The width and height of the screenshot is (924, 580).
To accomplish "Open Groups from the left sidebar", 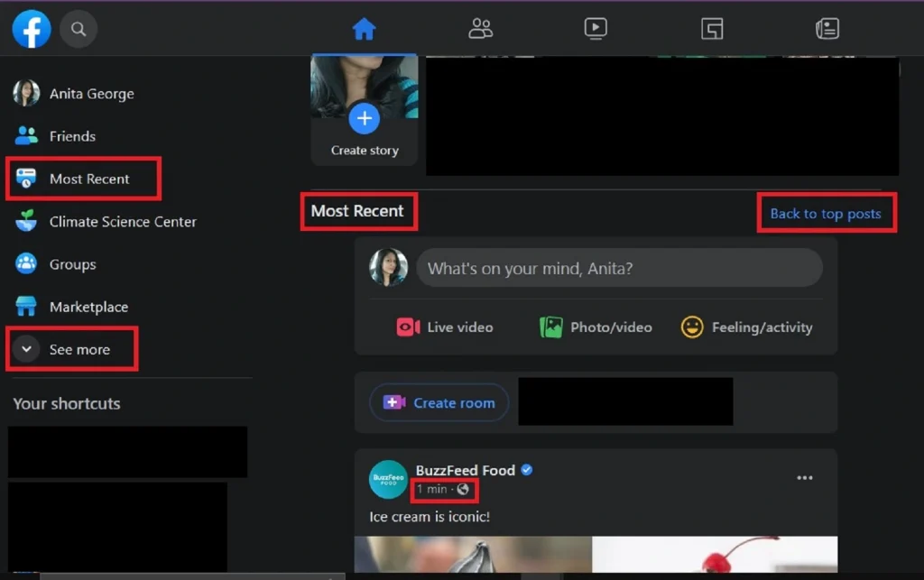I will point(55,263).
